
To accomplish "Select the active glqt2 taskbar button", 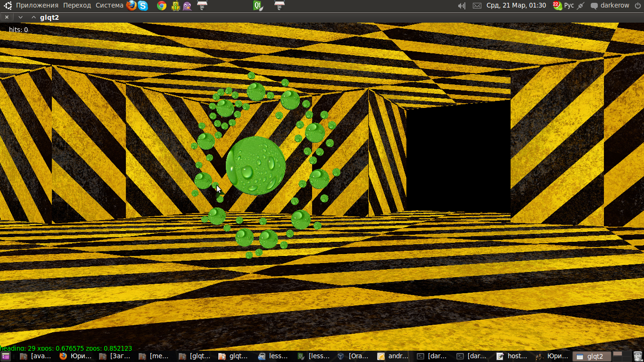I will [593, 356].
